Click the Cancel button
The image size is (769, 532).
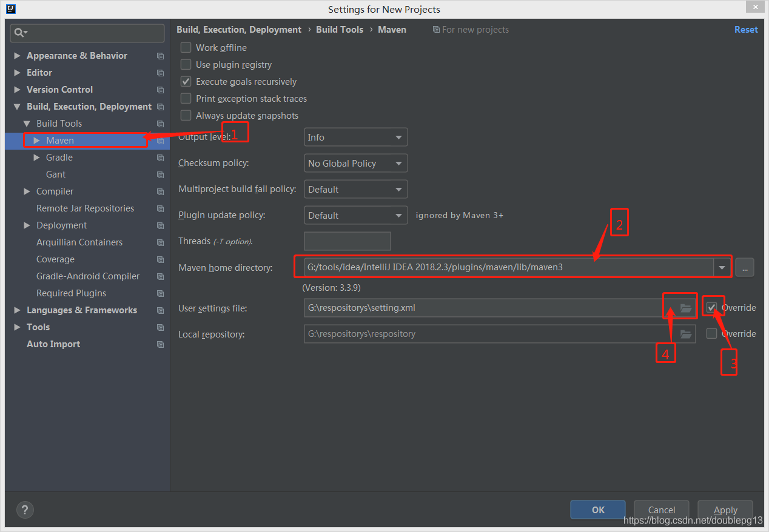click(662, 510)
